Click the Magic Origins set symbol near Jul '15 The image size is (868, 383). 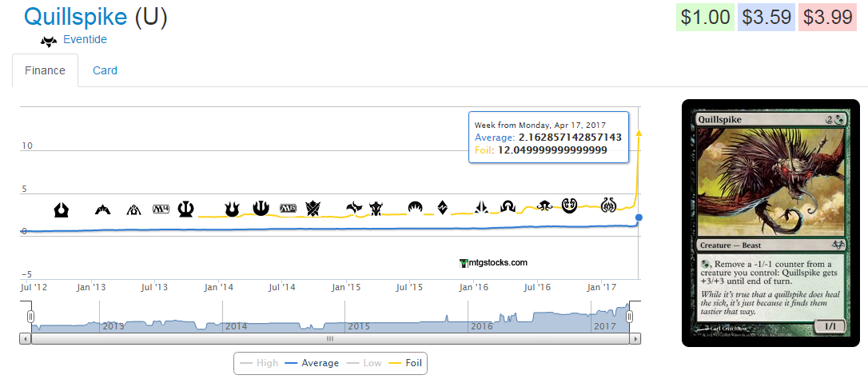416,208
